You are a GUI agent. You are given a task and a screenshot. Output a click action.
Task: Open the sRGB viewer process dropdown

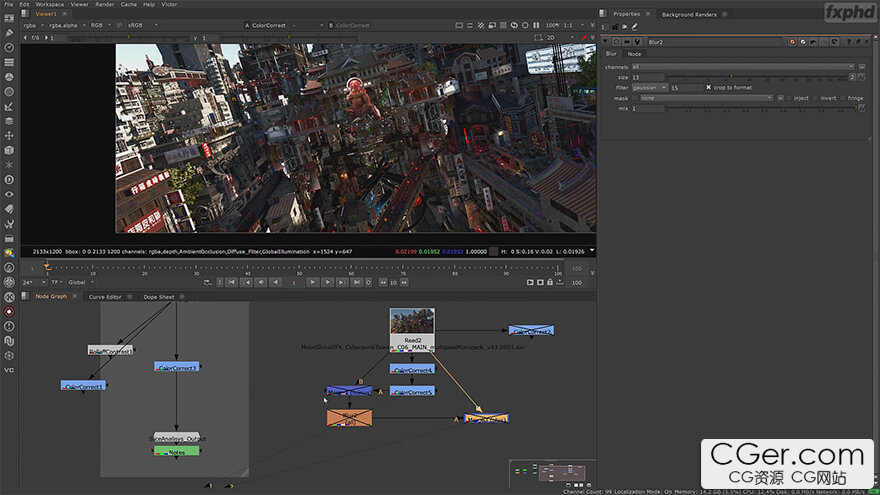point(143,25)
